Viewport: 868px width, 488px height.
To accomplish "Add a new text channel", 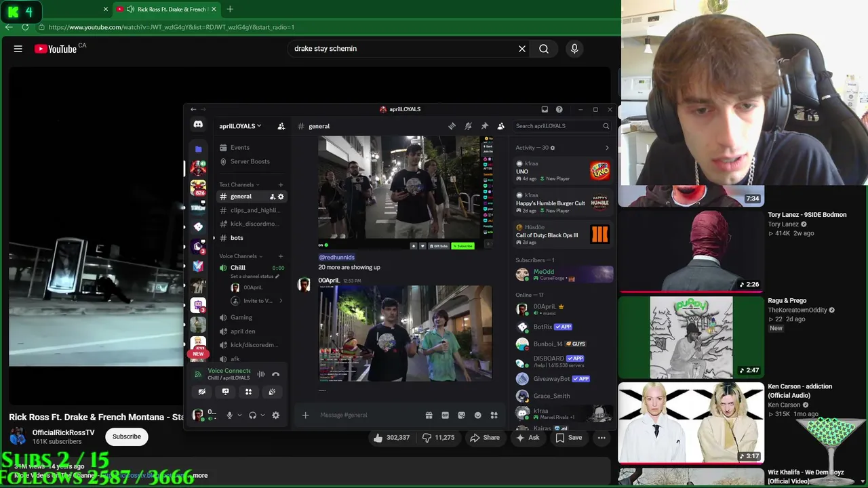I will [281, 184].
